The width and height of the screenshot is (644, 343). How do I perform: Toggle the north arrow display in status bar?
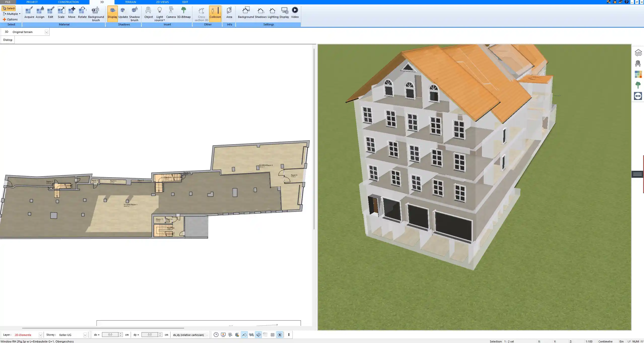[x=280, y=335]
